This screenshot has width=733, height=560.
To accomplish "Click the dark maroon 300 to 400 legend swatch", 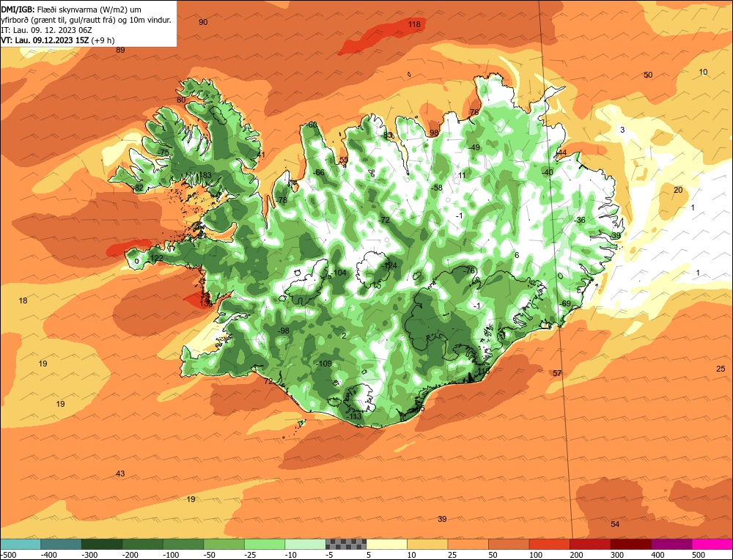I will pos(630,544).
